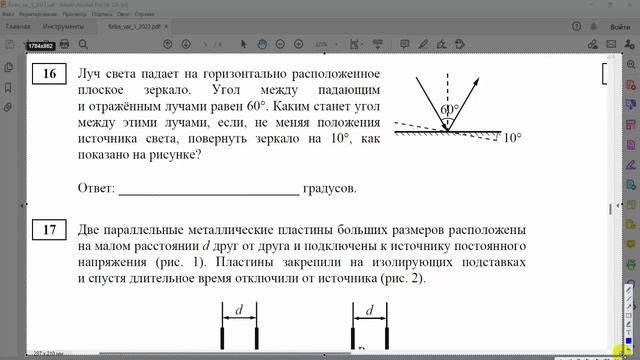640x360 pixels.
Task: Select the highlight text pen tool
Action: pyautogui.click(x=423, y=44)
